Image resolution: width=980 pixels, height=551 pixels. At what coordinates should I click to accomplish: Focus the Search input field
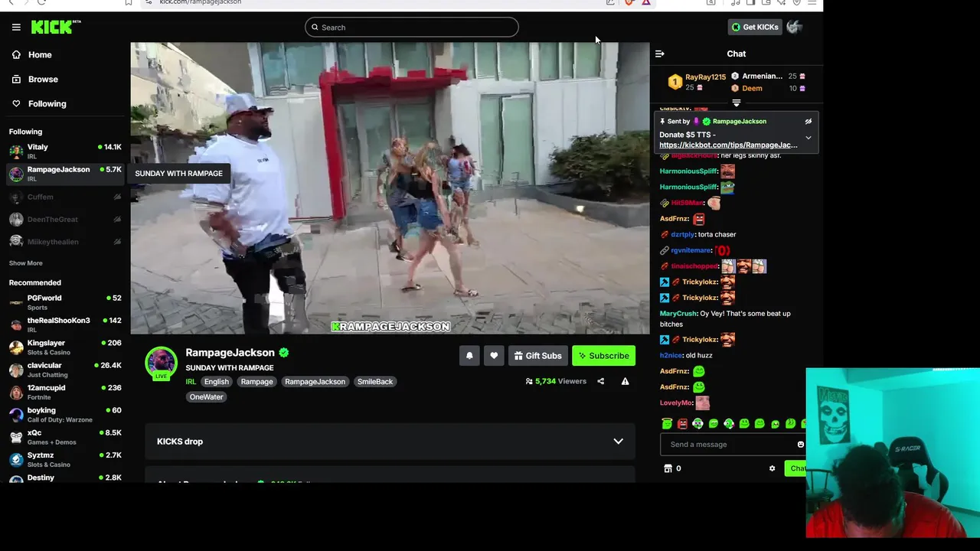click(x=412, y=28)
